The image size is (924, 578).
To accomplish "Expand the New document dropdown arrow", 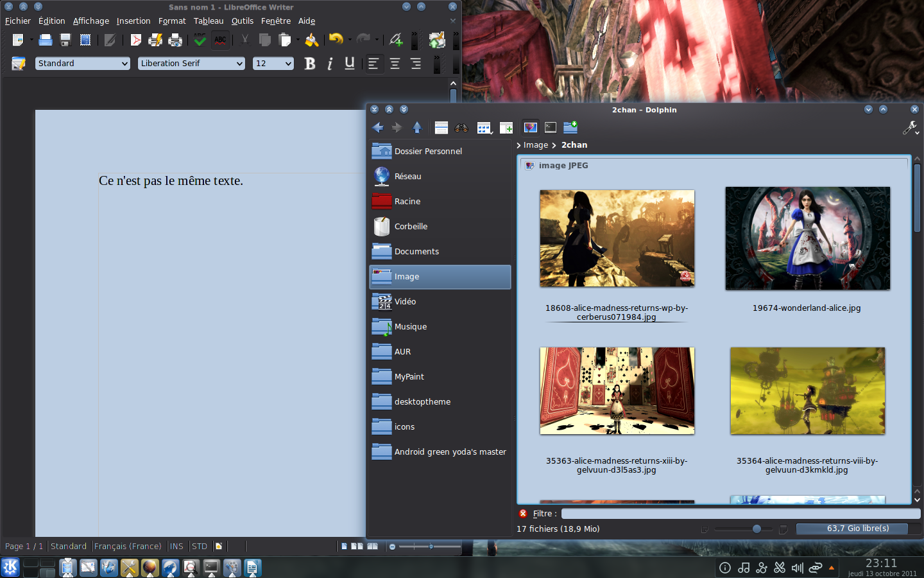I will click(31, 40).
